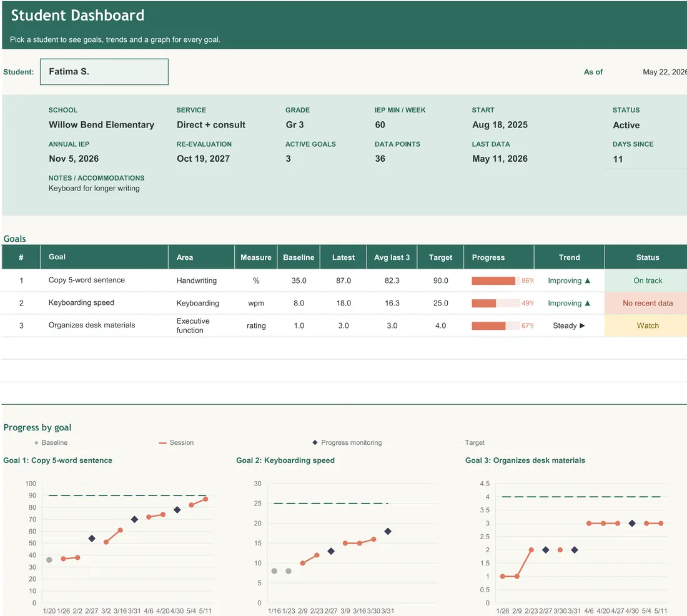Select the baseline value 35.0
687x616 pixels.
299,281
